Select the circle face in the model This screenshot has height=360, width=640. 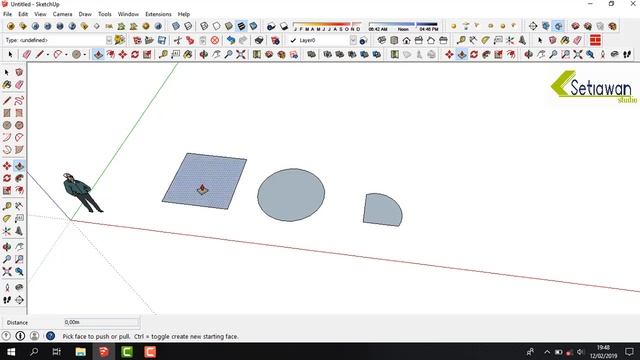[291, 195]
